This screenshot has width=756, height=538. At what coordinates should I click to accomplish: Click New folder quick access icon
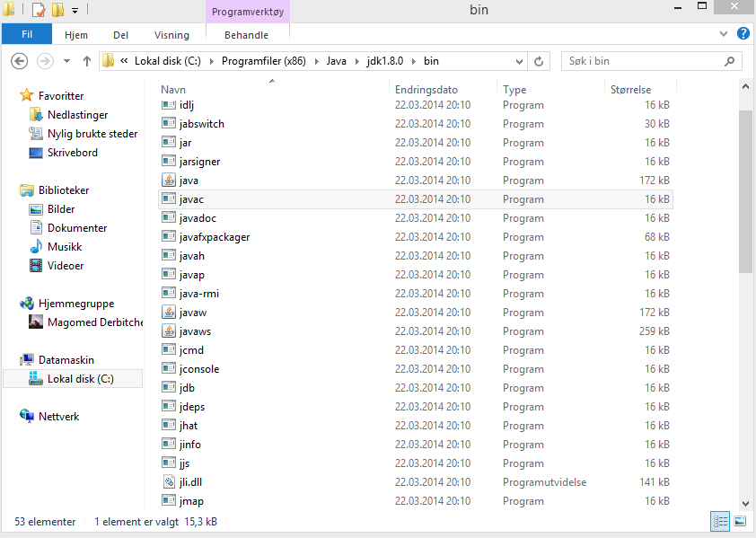(57, 10)
